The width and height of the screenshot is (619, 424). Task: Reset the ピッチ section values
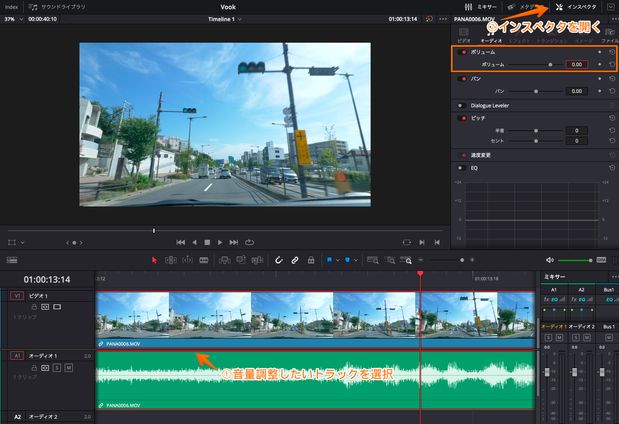[612, 118]
